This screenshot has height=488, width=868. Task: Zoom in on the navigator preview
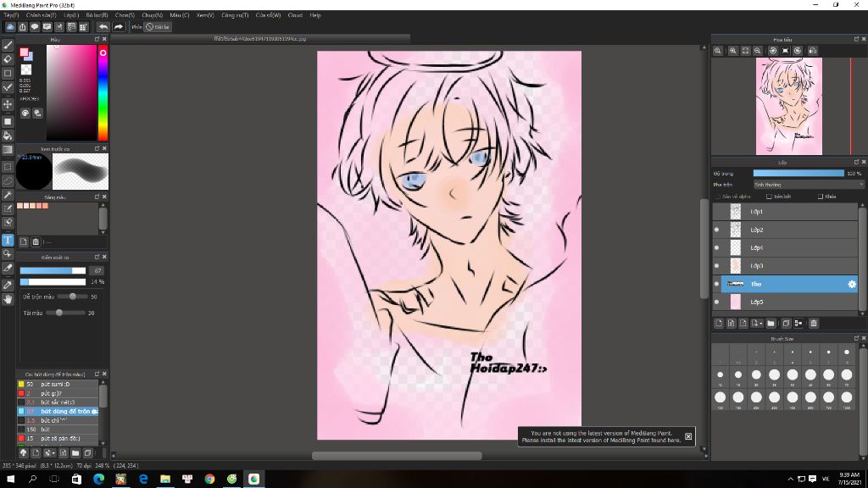point(732,50)
